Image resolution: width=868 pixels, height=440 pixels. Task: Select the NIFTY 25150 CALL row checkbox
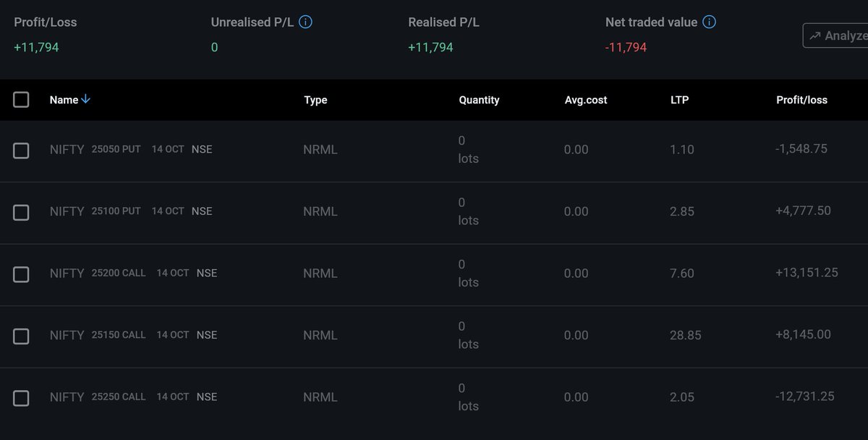(x=21, y=336)
